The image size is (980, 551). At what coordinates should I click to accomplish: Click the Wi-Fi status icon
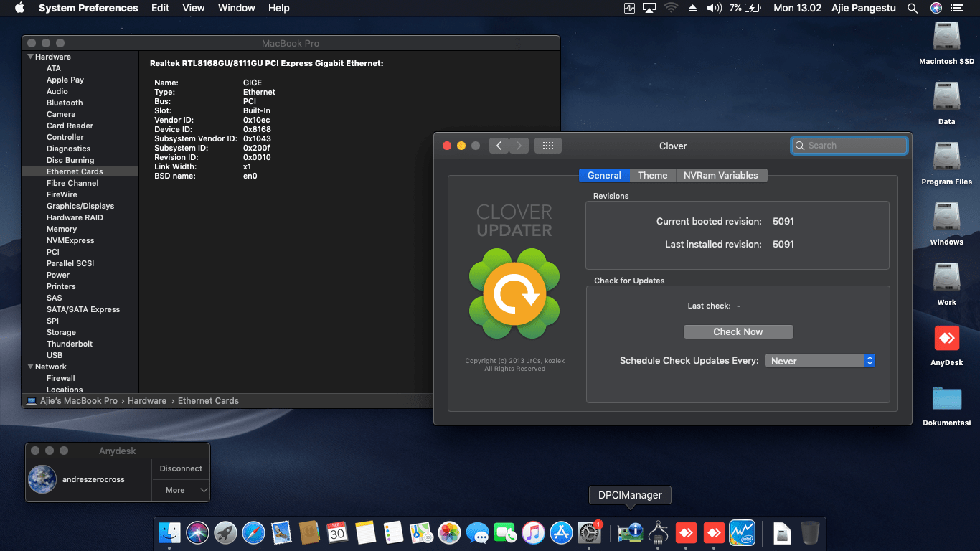(671, 8)
